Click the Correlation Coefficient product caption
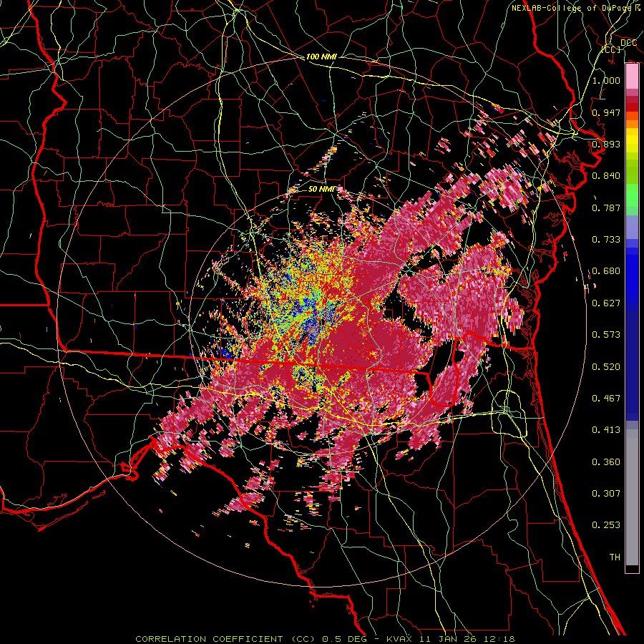The image size is (644, 644). point(325,639)
